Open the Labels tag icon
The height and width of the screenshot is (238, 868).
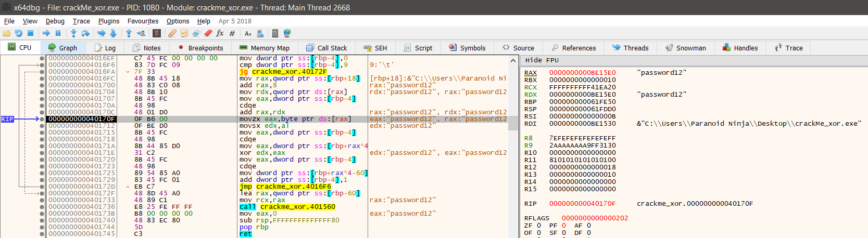[x=196, y=33]
